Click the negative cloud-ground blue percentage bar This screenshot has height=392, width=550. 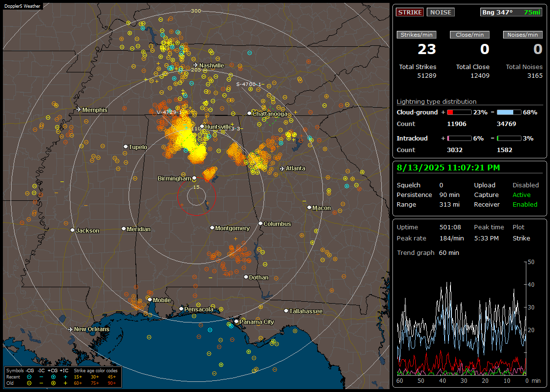click(509, 112)
